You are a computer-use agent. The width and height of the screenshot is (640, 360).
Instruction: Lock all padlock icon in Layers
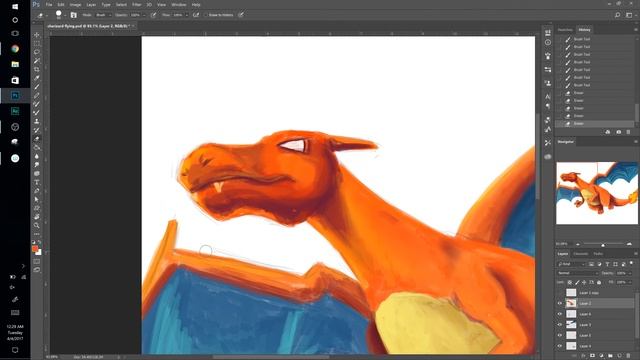click(599, 282)
